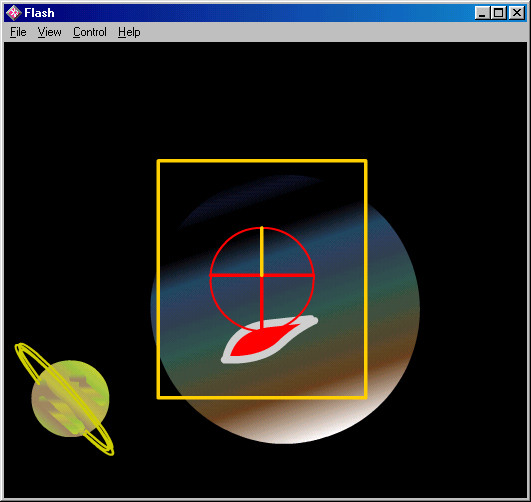Open the Help menu
The height and width of the screenshot is (502, 531).
coord(129,32)
